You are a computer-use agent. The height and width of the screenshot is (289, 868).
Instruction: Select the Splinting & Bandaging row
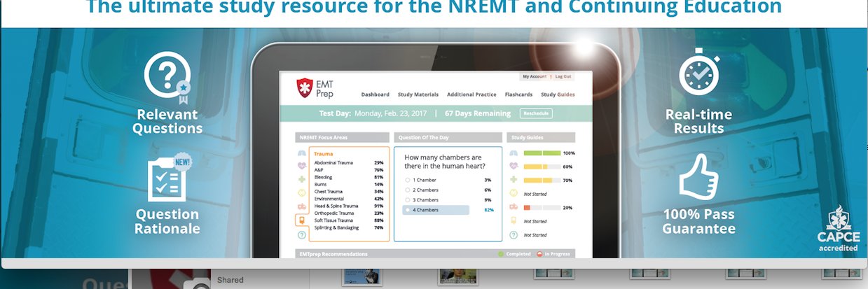coord(348,227)
